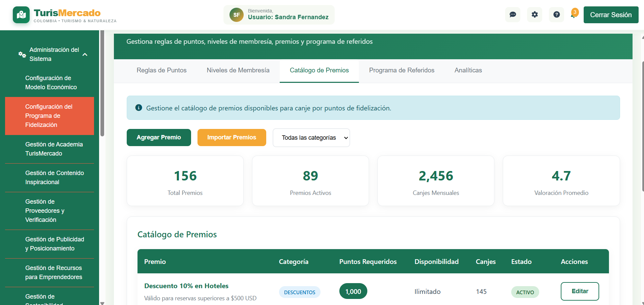Click the help question mark icon

click(556, 14)
